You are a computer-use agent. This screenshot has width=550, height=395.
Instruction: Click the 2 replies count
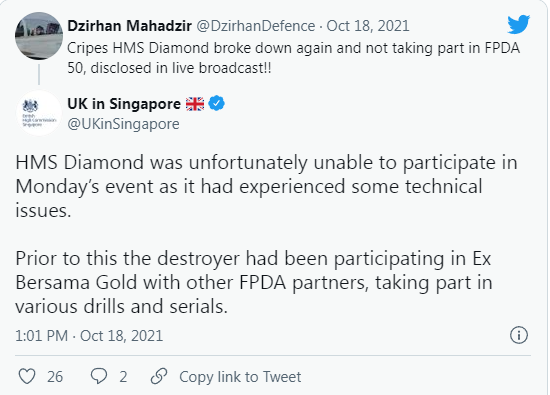click(x=123, y=377)
